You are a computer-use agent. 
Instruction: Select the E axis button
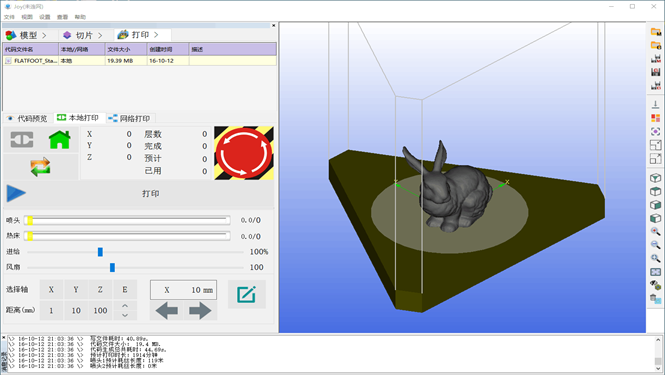(x=125, y=290)
